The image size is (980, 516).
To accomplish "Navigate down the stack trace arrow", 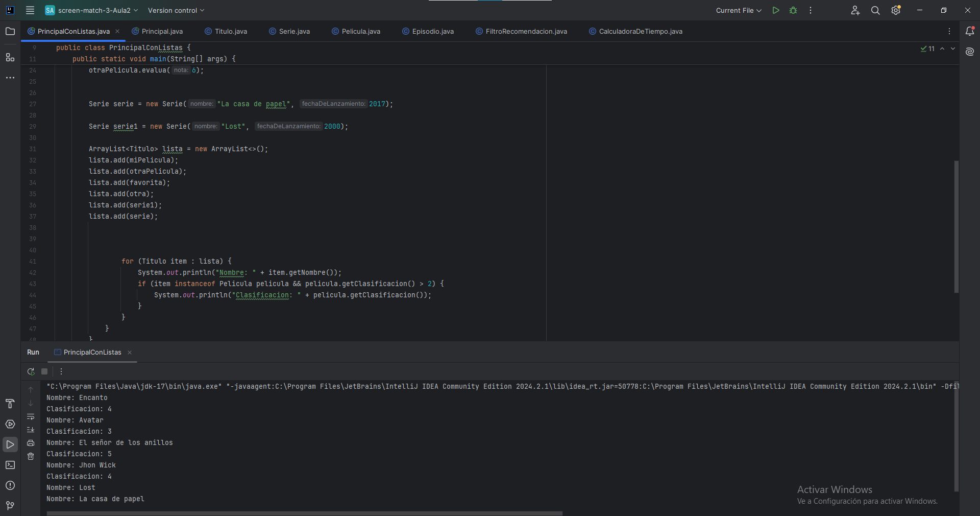I will point(31,403).
